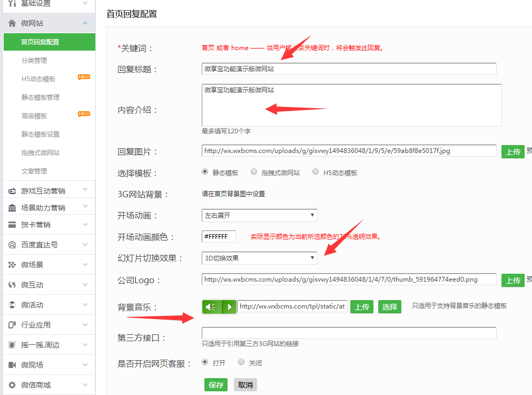The image size is (532, 395).
Task: Select the 贺卡营销 card icon
Action: tap(12, 225)
